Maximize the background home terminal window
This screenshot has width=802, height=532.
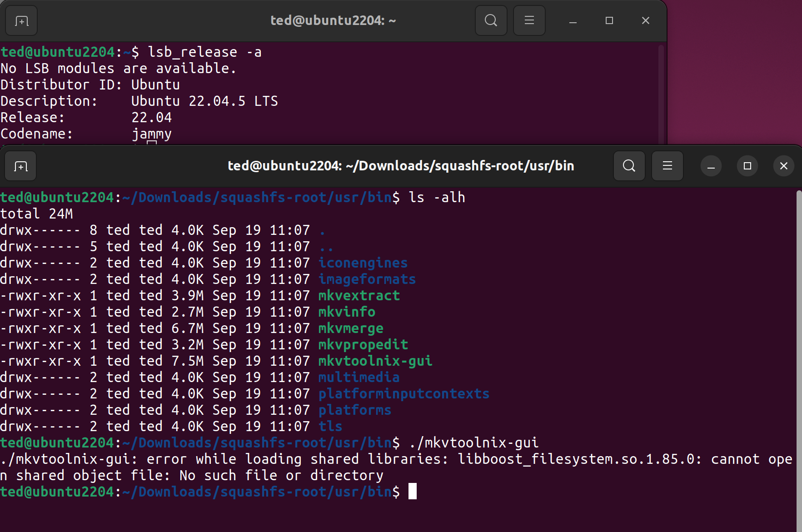click(609, 21)
